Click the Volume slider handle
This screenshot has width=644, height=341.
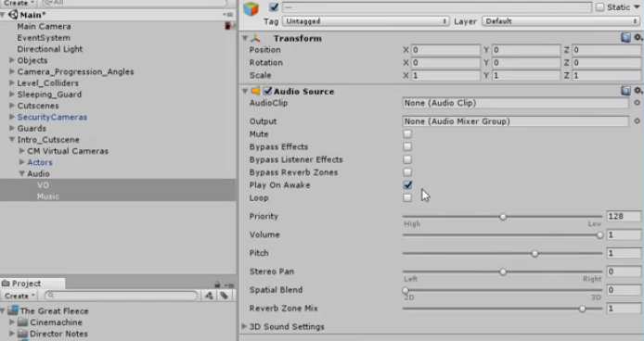tap(599, 235)
